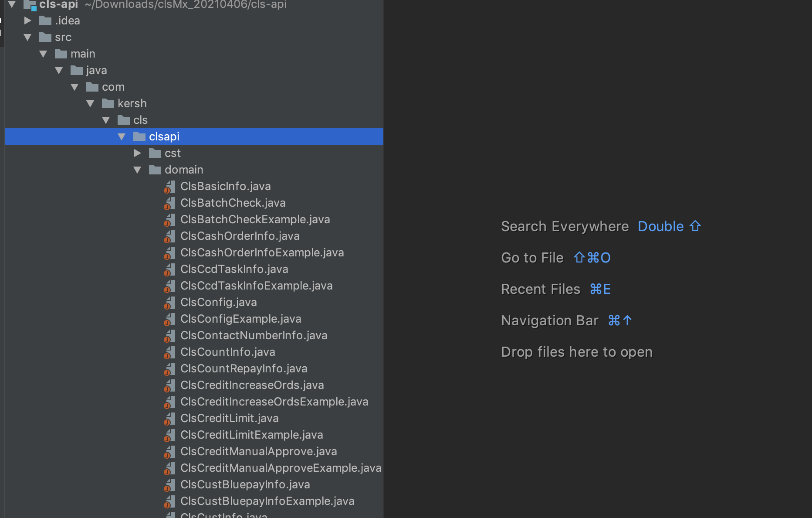Screen dimensions: 812x518
Task: Select file ClsCreditManualApprove.java
Action: point(259,451)
